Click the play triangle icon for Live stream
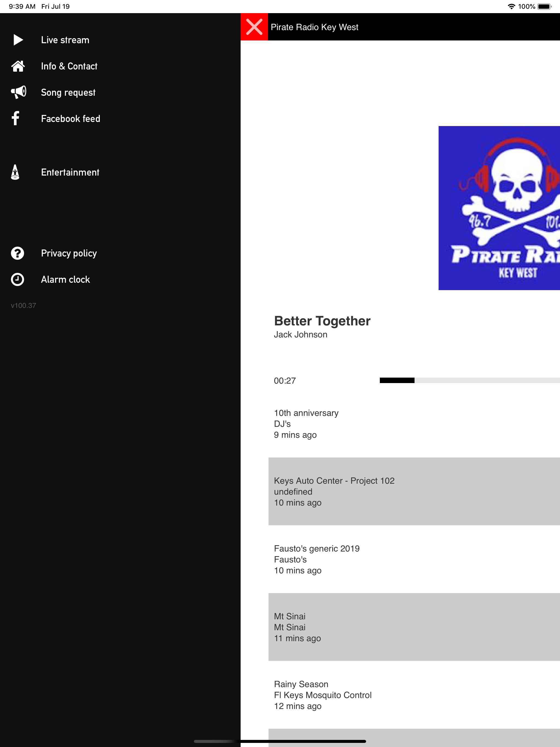Image resolution: width=560 pixels, height=747 pixels. pos(18,40)
